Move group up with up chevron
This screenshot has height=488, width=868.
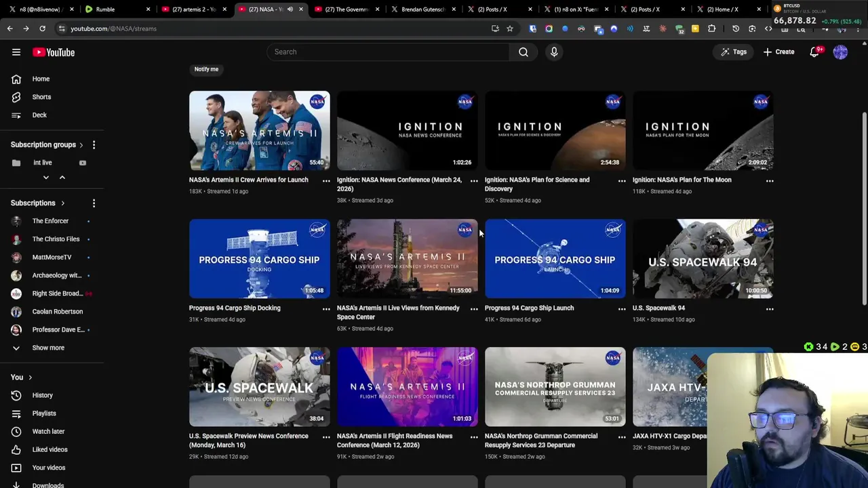click(62, 178)
